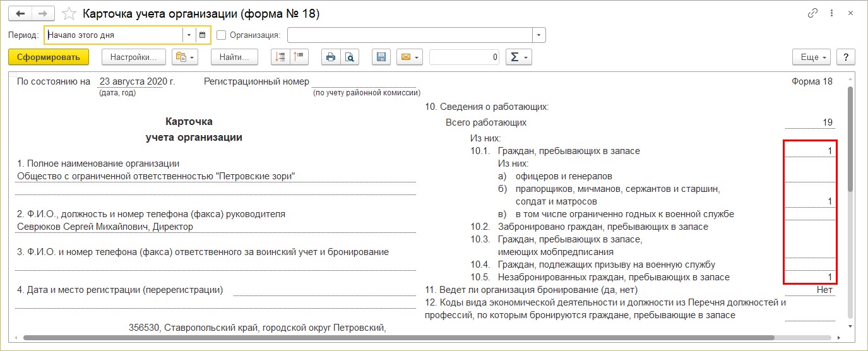Add form to favorites with star icon
The image size is (868, 351).
(x=69, y=14)
